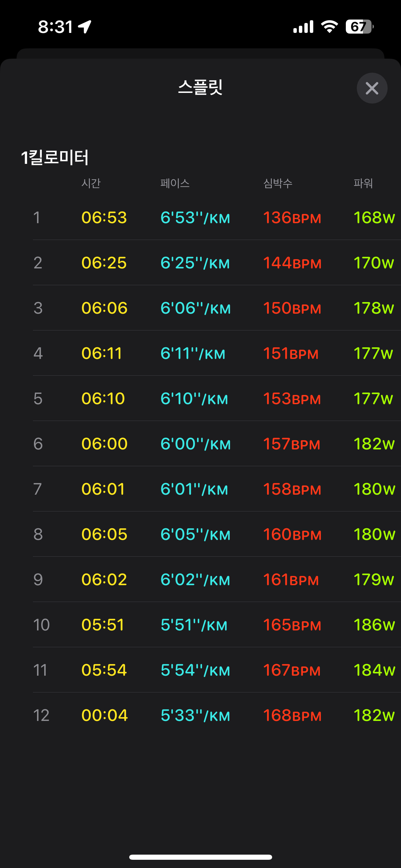
Task: Tap the 150BPM heart rate value
Action: coord(292,308)
